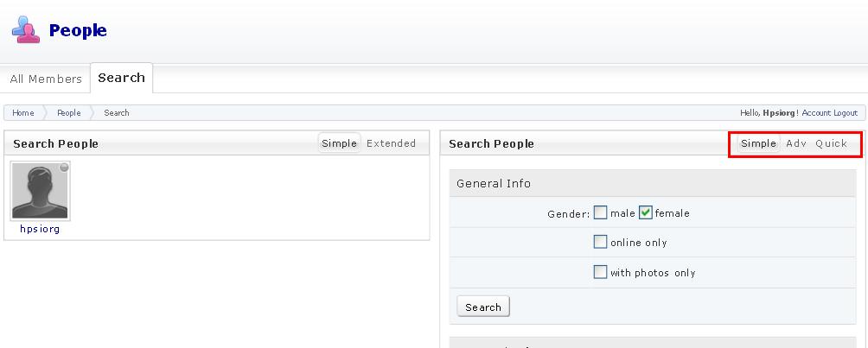The height and width of the screenshot is (348, 868).
Task: Select the Search tab
Action: [121, 78]
